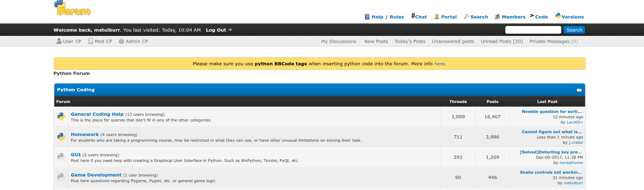
Task: Click the Versions Python icon
Action: [x=558, y=16]
